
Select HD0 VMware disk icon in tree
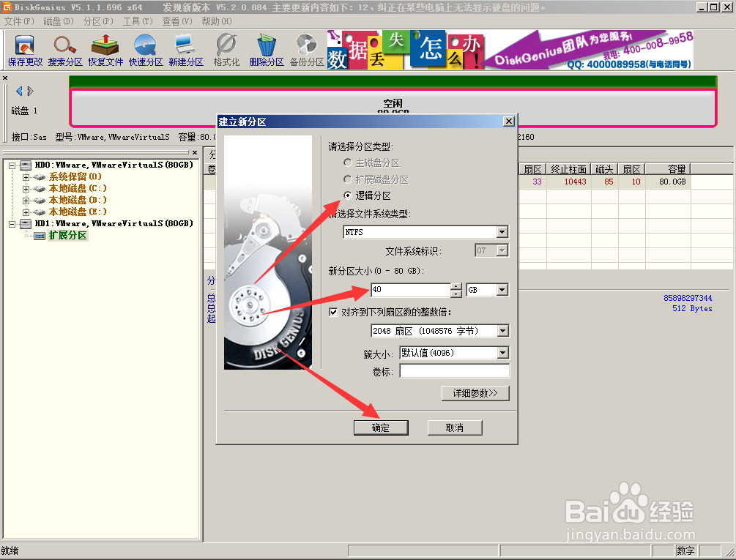(26, 165)
